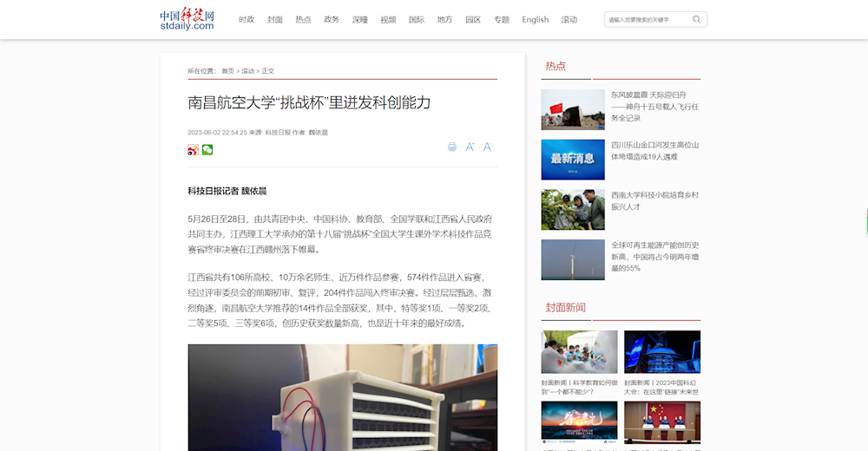Switch to English site version
The height and width of the screenshot is (451, 868).
pyautogui.click(x=535, y=20)
